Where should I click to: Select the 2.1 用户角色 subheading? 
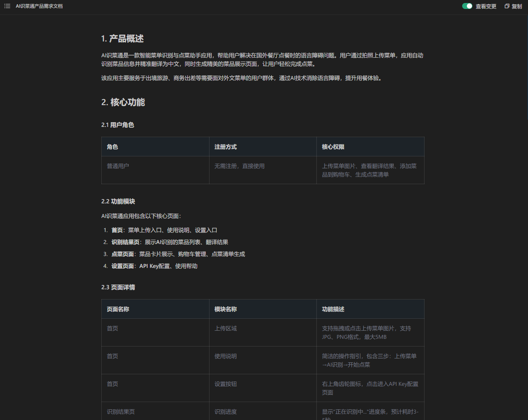point(118,125)
